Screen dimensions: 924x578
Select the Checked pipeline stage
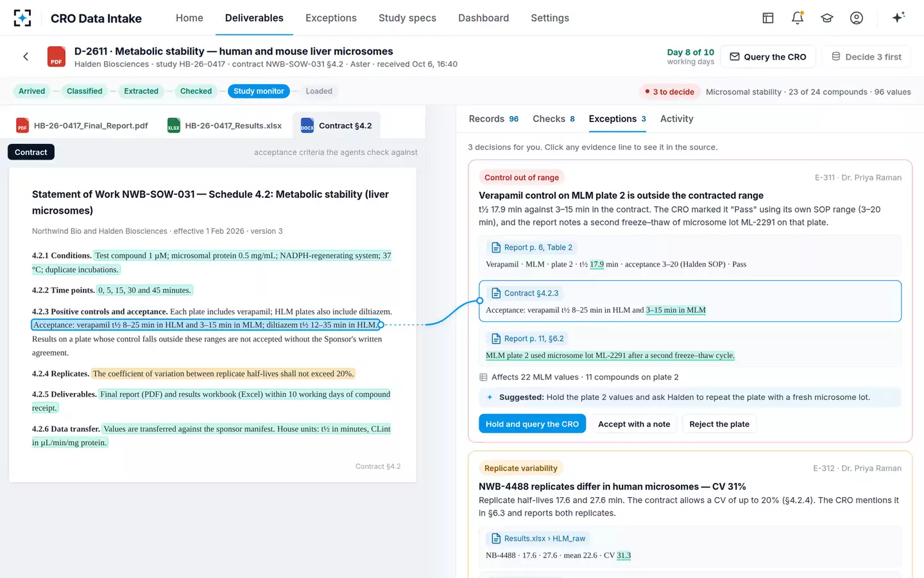tap(196, 91)
